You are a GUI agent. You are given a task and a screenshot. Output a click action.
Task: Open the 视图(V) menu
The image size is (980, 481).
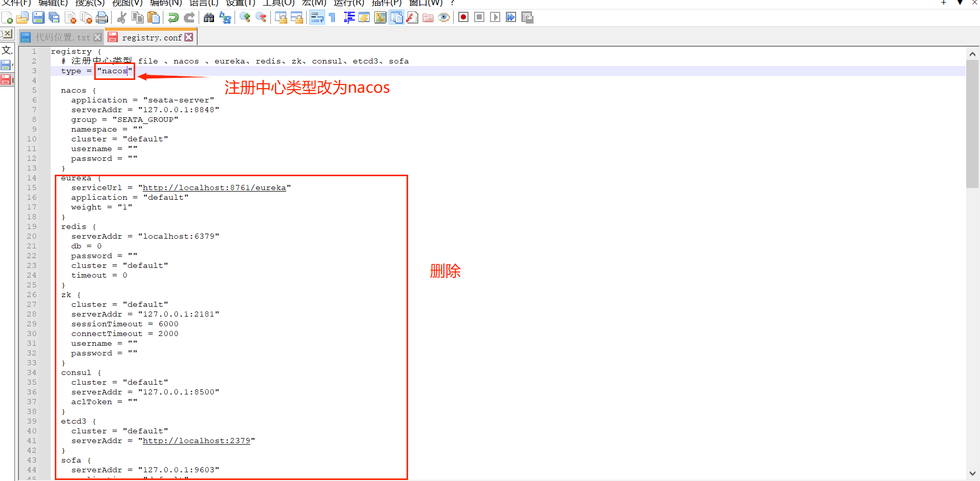coord(127,3)
